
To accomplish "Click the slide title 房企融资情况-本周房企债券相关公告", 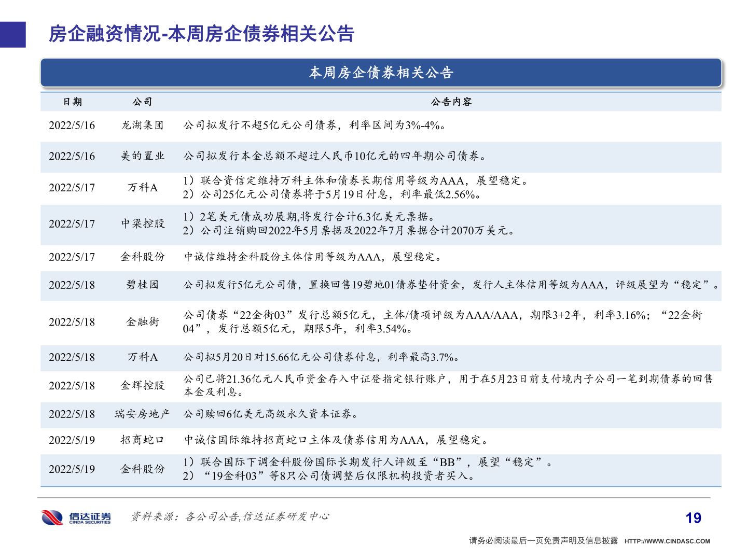I will pos(201,34).
